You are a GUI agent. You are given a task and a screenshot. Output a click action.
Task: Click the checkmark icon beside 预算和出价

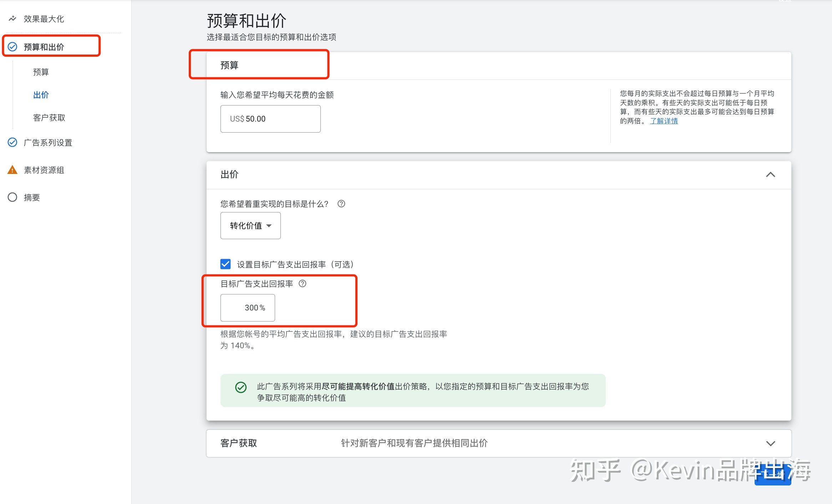tap(12, 47)
